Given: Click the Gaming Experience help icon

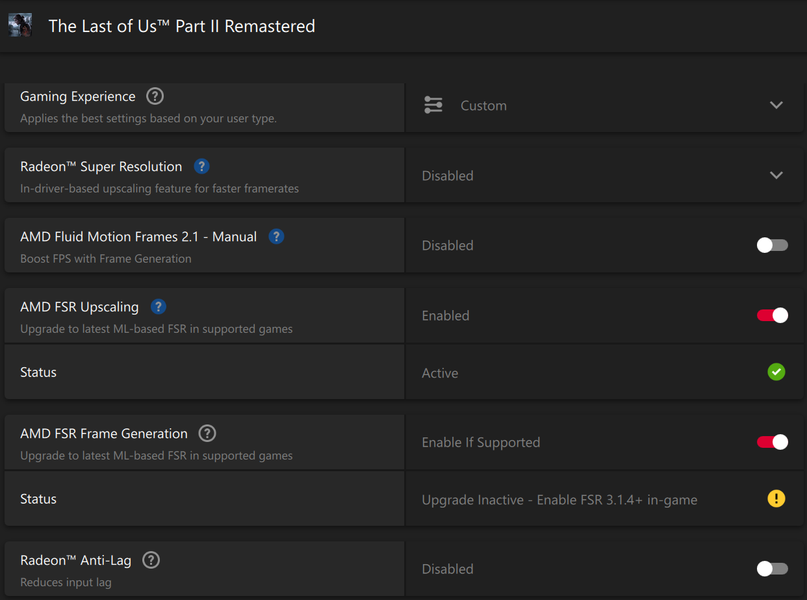Looking at the screenshot, I should [x=154, y=97].
